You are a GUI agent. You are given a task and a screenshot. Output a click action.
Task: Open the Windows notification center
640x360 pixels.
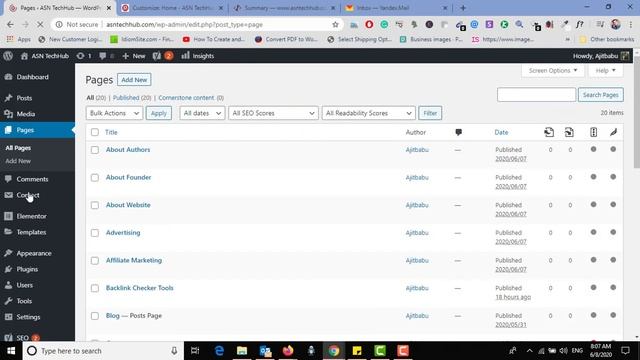pos(625,351)
